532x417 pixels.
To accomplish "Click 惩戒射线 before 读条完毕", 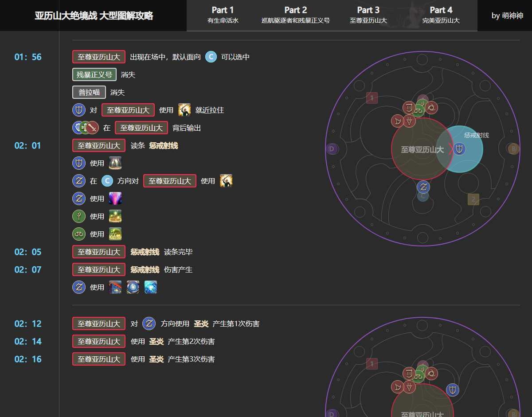I will point(145,252).
